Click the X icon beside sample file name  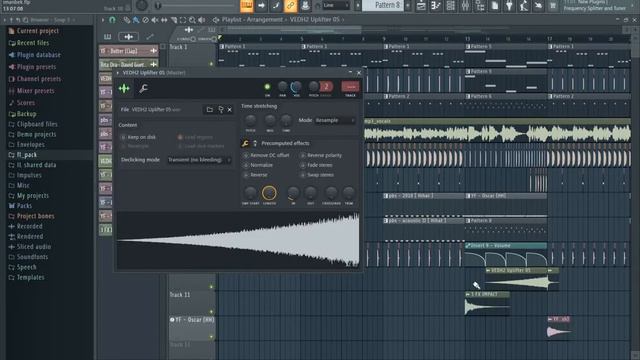pos(230,109)
